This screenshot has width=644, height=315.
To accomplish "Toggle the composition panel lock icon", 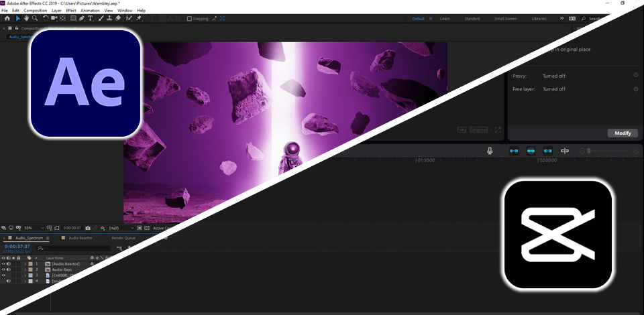I will tap(16, 28).
